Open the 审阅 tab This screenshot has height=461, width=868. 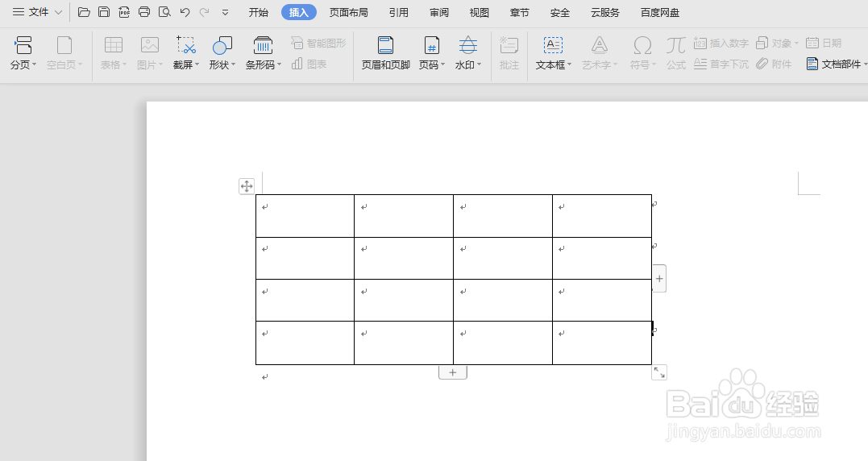tap(439, 12)
